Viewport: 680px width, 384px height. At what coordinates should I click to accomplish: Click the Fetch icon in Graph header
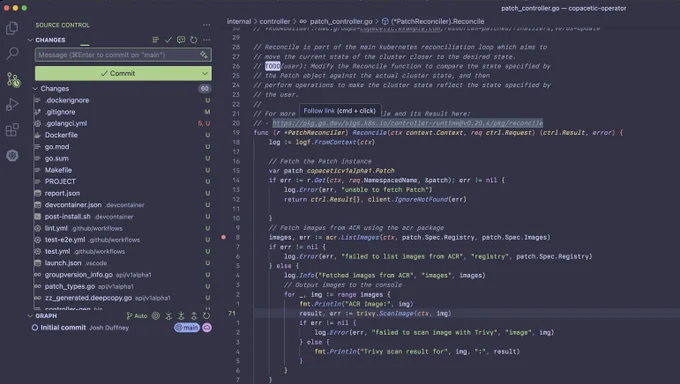169,316
